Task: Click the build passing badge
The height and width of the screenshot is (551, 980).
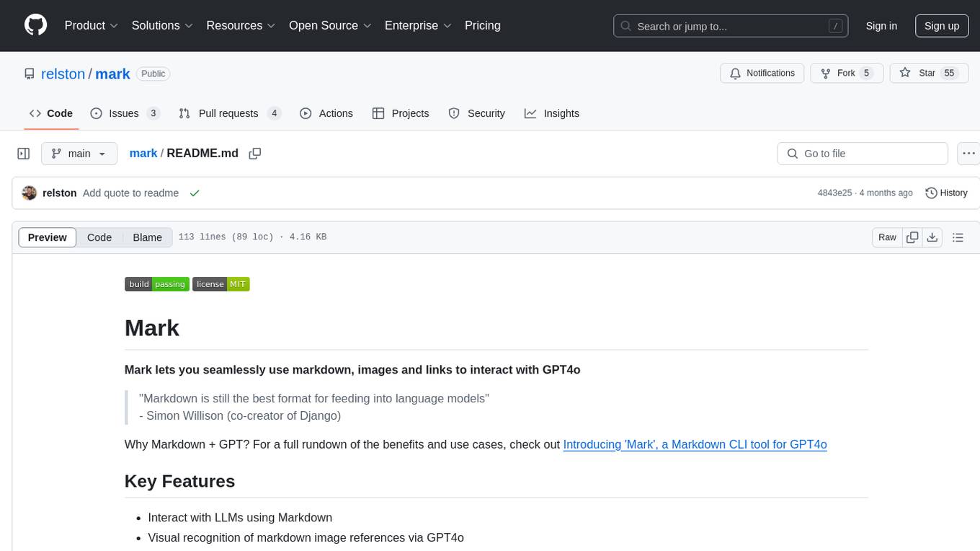Action: click(x=157, y=284)
